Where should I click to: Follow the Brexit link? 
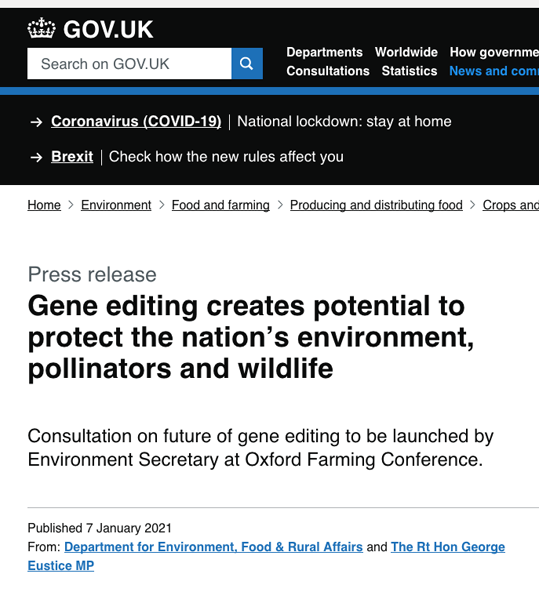[x=72, y=157]
